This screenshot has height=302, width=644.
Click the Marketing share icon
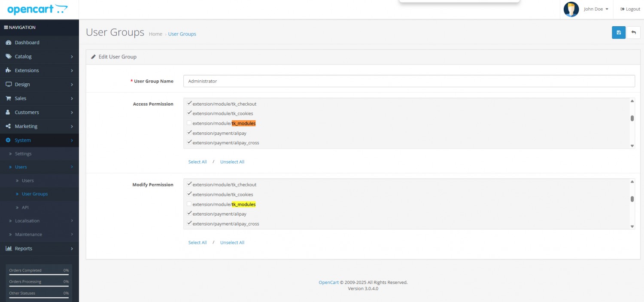(x=8, y=126)
